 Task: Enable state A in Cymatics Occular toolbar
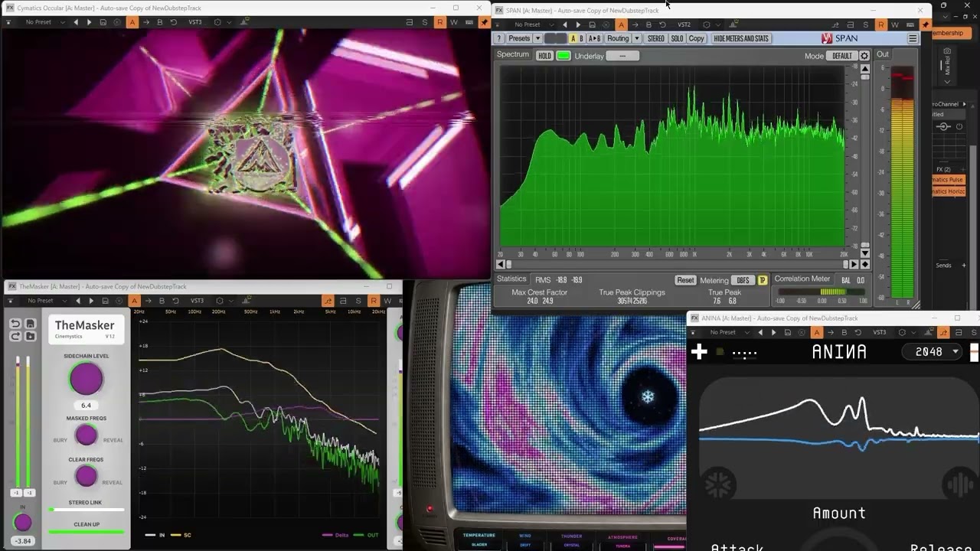[x=132, y=22]
